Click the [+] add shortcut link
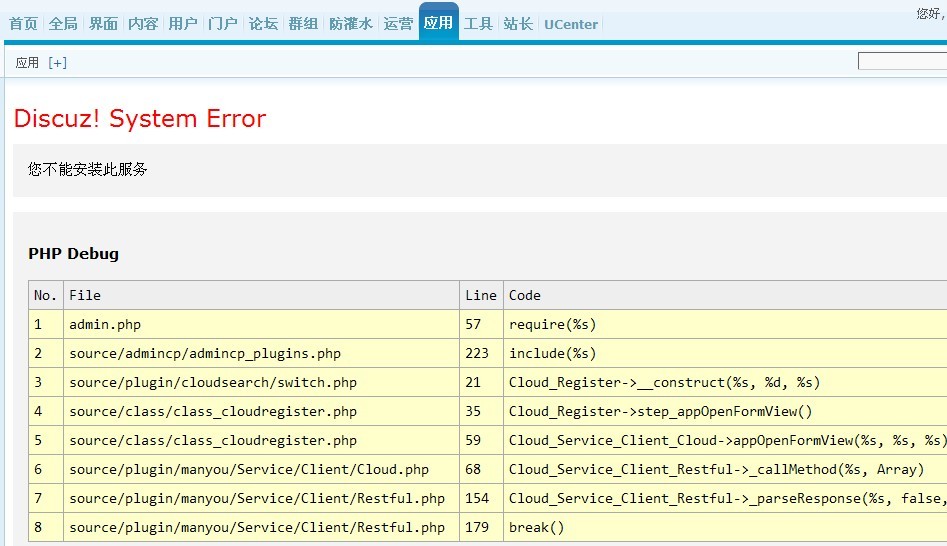This screenshot has width=947, height=546. coord(57,63)
